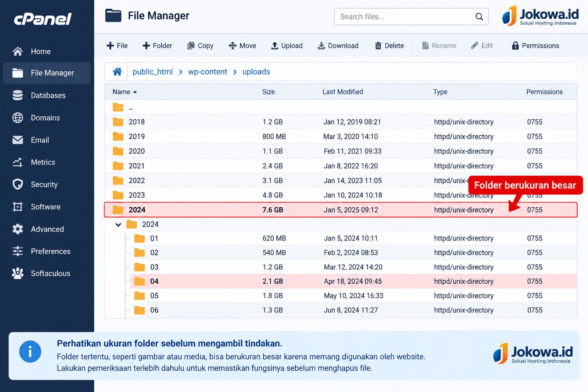Open the Preferences sliders icon
The height and width of the screenshot is (392, 588).
tap(18, 251)
